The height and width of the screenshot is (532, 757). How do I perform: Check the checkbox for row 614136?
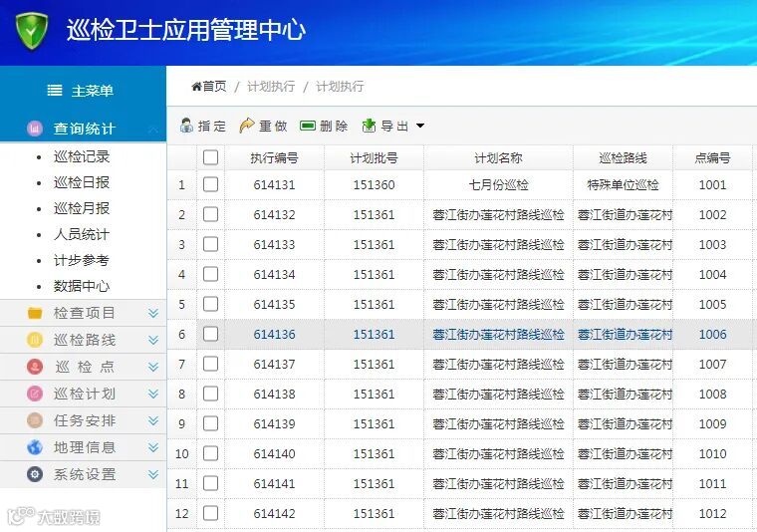coord(210,334)
